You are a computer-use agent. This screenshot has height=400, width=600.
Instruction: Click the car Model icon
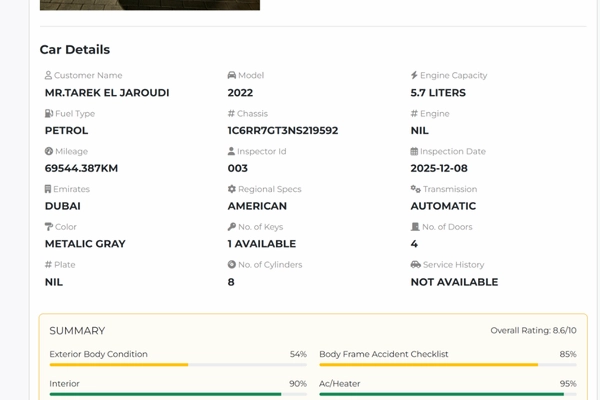coord(232,75)
